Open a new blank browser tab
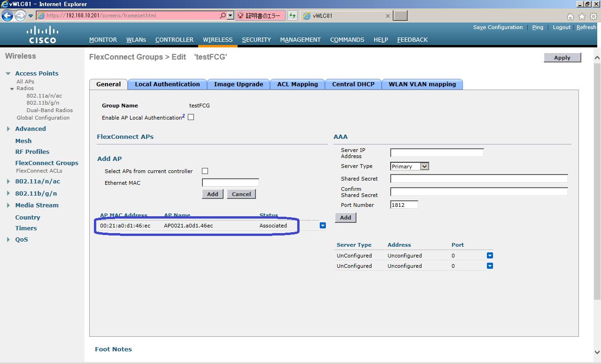 coord(400,15)
